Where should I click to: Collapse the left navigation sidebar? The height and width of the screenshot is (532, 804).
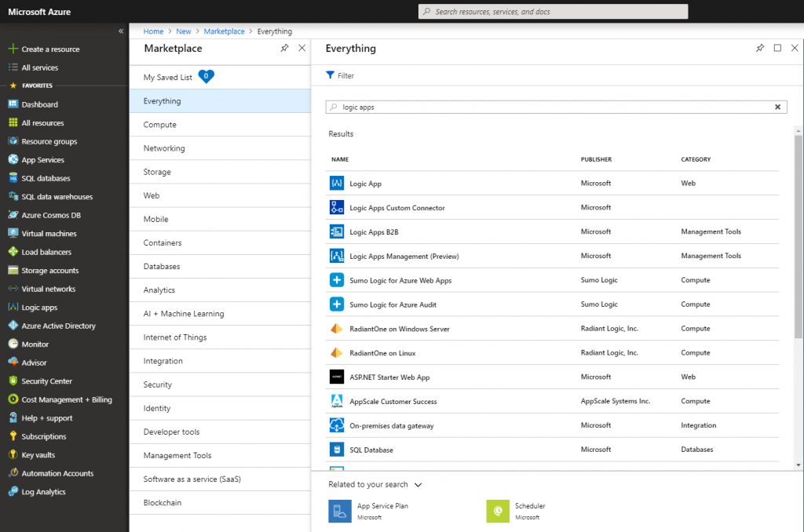[x=121, y=31]
